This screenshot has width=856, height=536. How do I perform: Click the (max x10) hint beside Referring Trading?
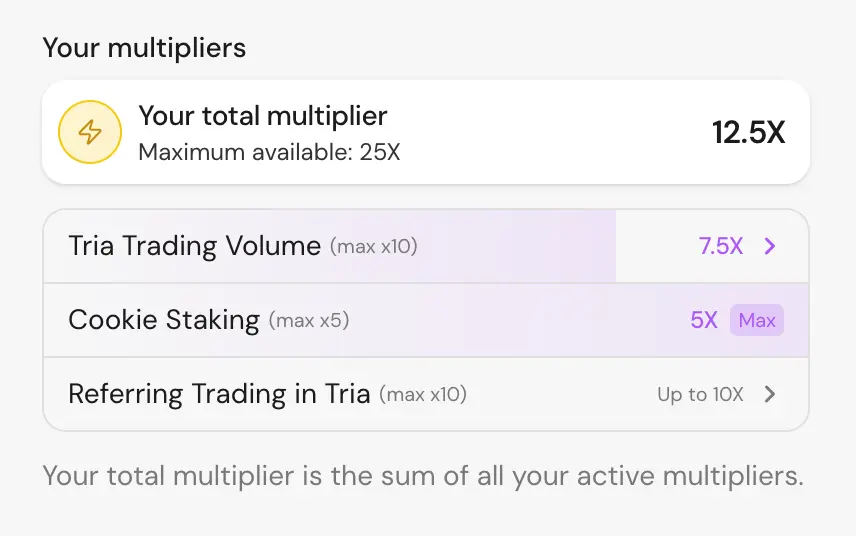tap(423, 395)
